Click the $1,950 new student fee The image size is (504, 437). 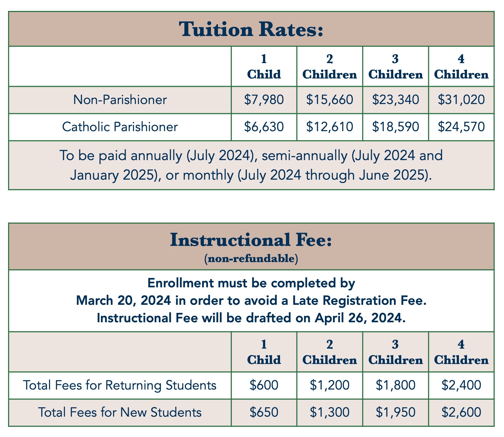396,412
